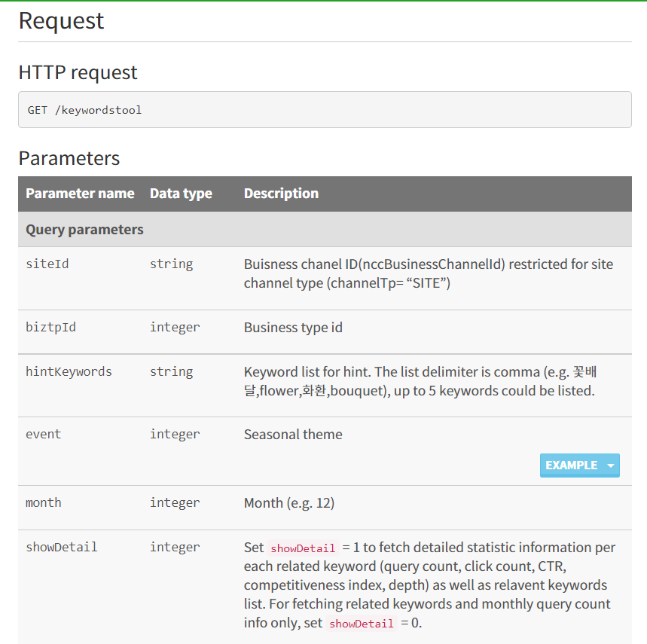Select the event parameter name
Screen dimensions: 647x644
44,435
